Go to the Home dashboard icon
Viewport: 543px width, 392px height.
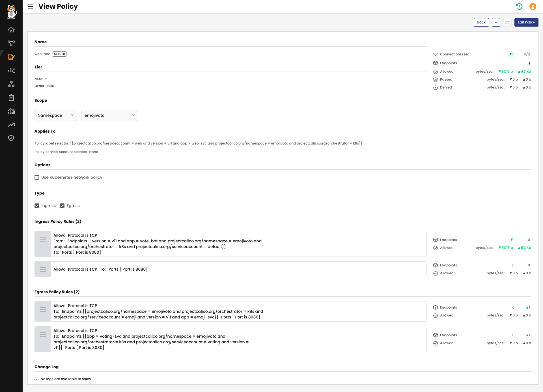coord(11,30)
